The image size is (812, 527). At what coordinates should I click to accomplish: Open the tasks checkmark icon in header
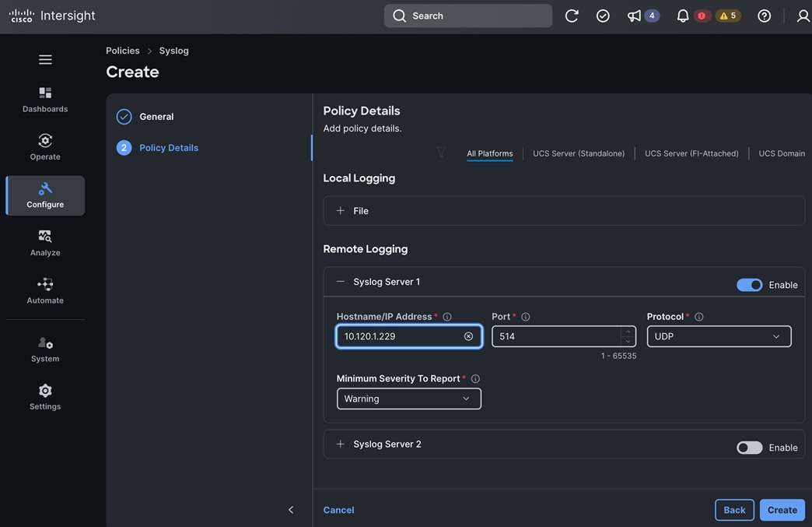pyautogui.click(x=603, y=16)
